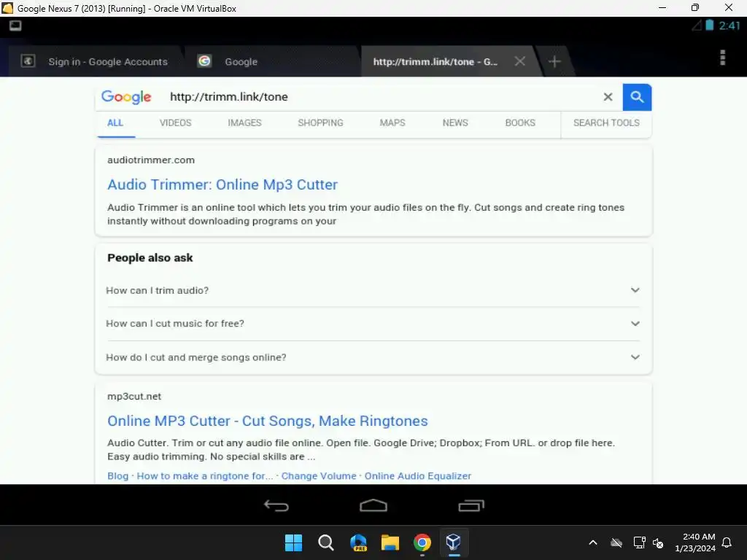Viewport: 747px width, 560px height.
Task: Close the trimm.link/tone tab
Action: click(519, 61)
